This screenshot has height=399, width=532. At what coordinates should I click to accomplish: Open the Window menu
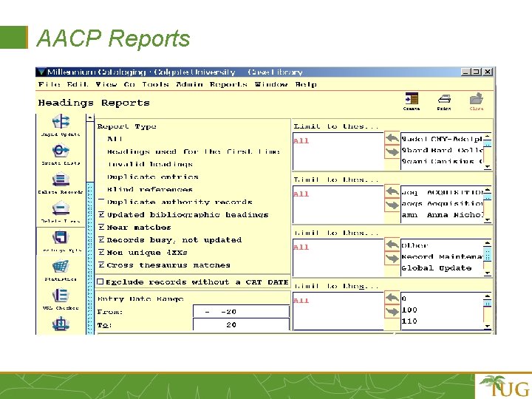pos(271,84)
